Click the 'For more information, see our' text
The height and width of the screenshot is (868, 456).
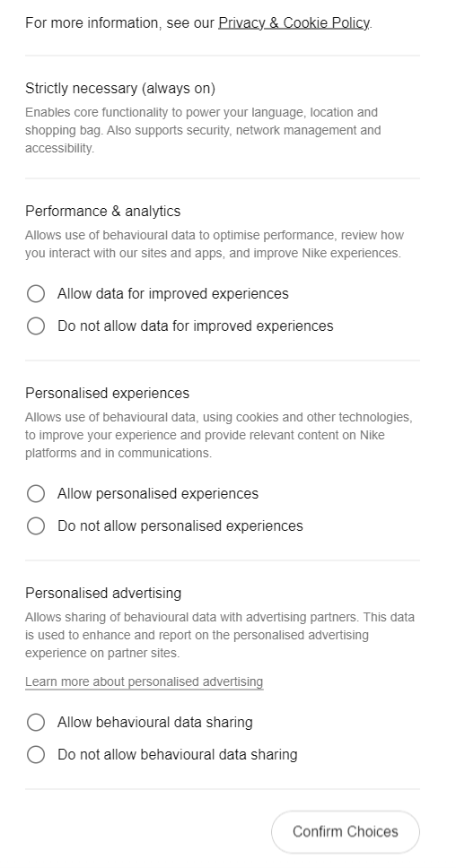click(119, 23)
